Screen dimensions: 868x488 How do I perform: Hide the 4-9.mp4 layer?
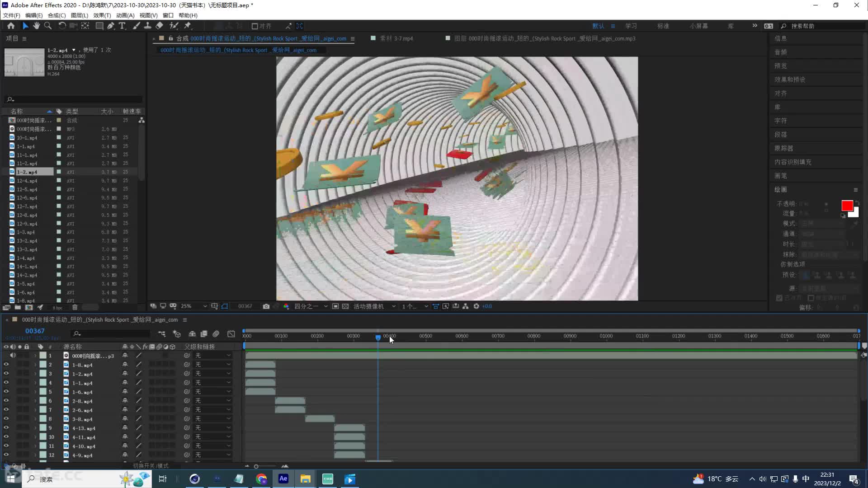[6, 455]
